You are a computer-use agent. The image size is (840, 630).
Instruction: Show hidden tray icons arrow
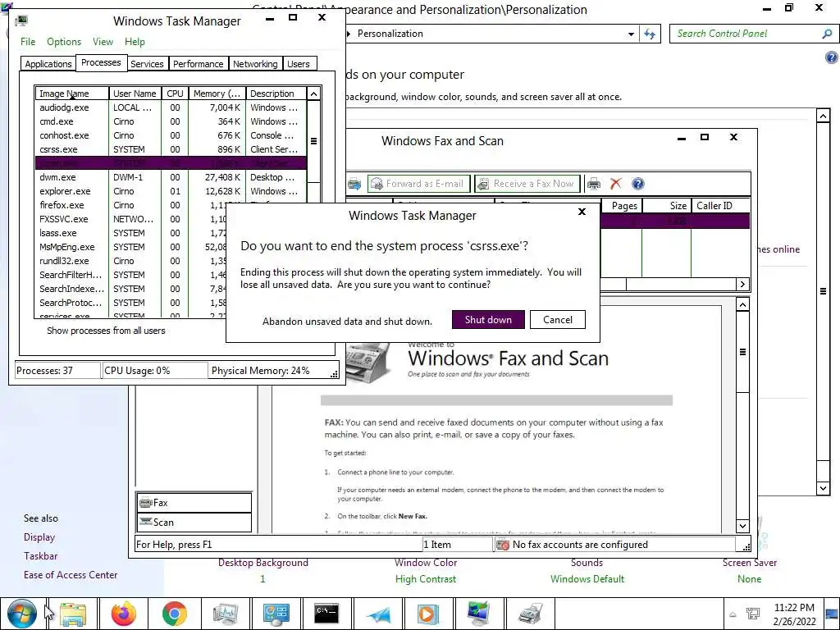733,614
